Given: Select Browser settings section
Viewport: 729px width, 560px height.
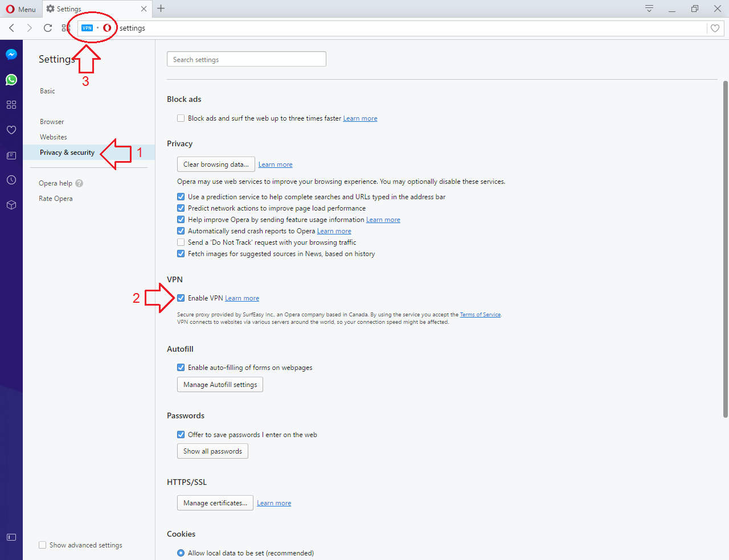Looking at the screenshot, I should 52,122.
